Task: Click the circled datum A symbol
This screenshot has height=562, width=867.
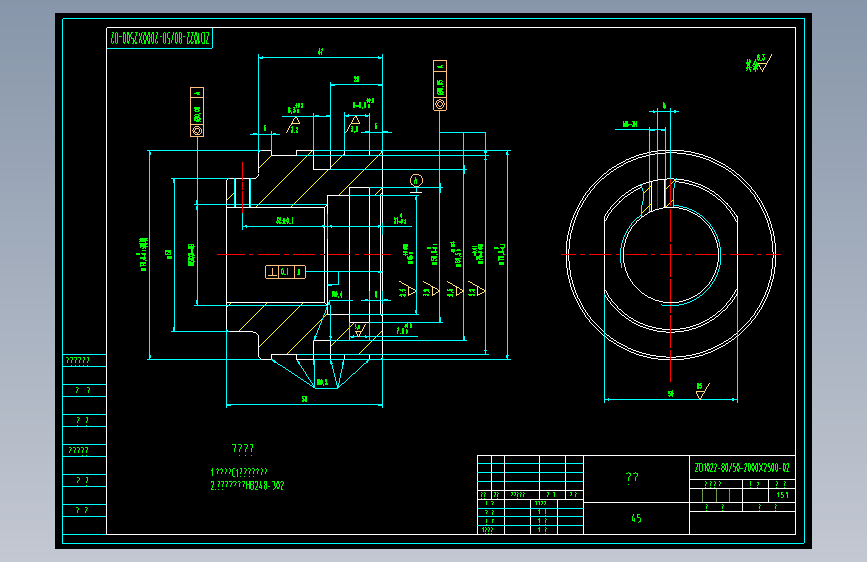Action: click(x=416, y=180)
